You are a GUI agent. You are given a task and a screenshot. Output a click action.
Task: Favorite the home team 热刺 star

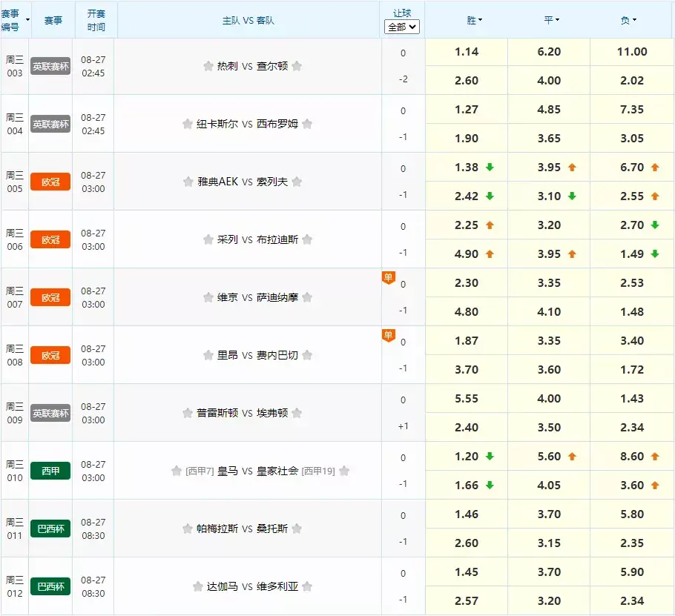pyautogui.click(x=208, y=66)
